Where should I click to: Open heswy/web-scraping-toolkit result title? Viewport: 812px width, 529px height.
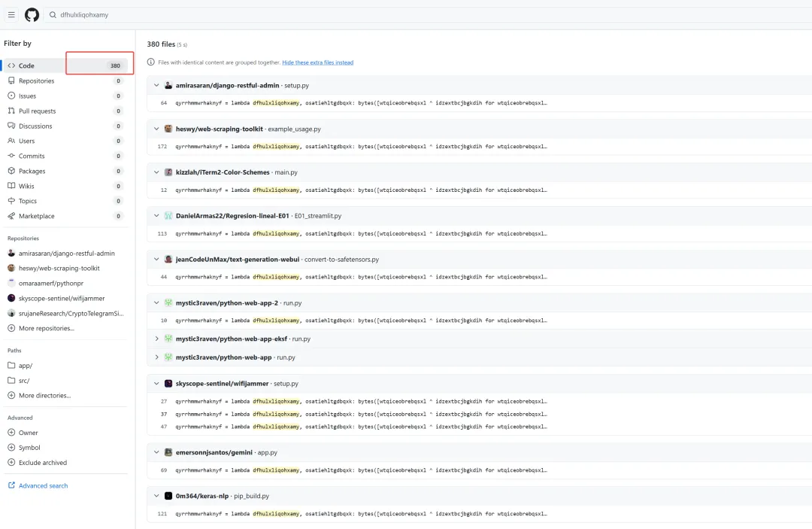(219, 129)
